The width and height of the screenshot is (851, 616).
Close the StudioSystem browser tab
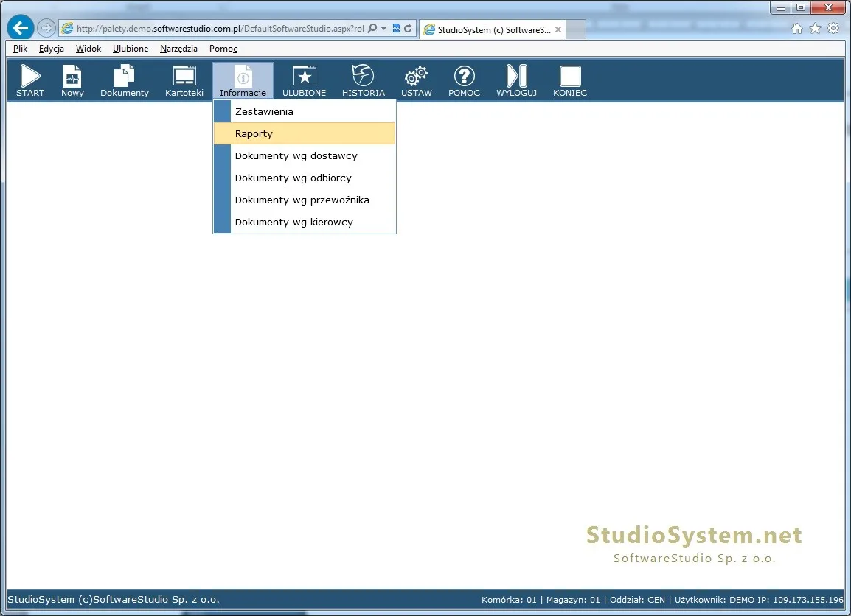[x=558, y=29]
